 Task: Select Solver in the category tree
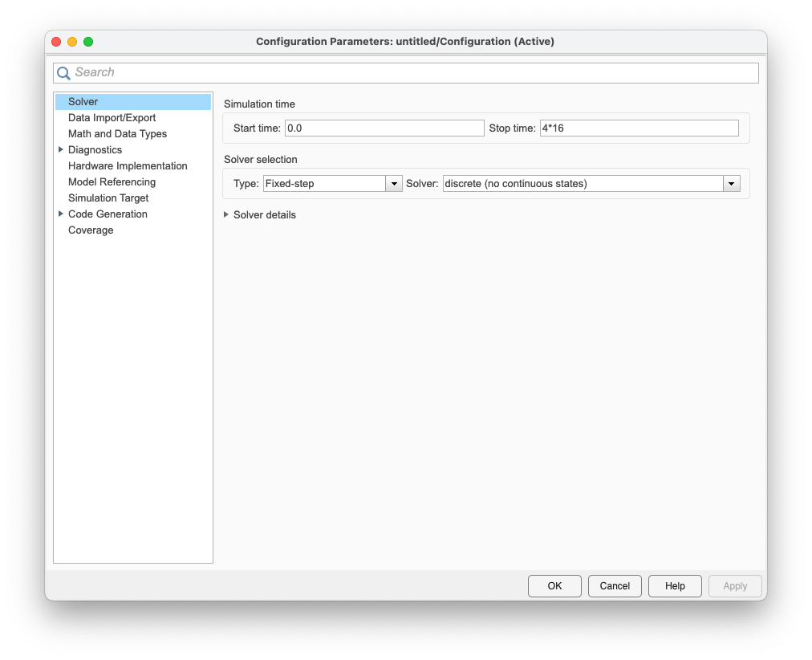pyautogui.click(x=133, y=101)
